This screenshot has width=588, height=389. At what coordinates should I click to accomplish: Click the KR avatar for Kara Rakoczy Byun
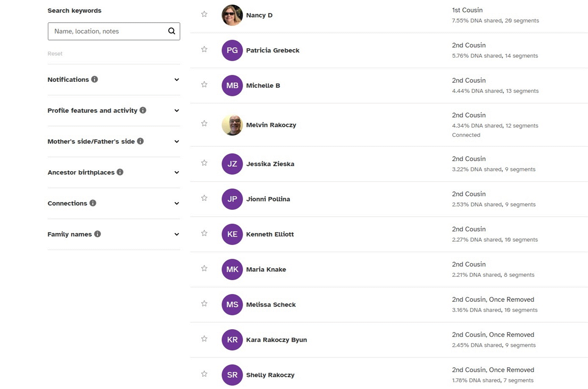click(232, 340)
